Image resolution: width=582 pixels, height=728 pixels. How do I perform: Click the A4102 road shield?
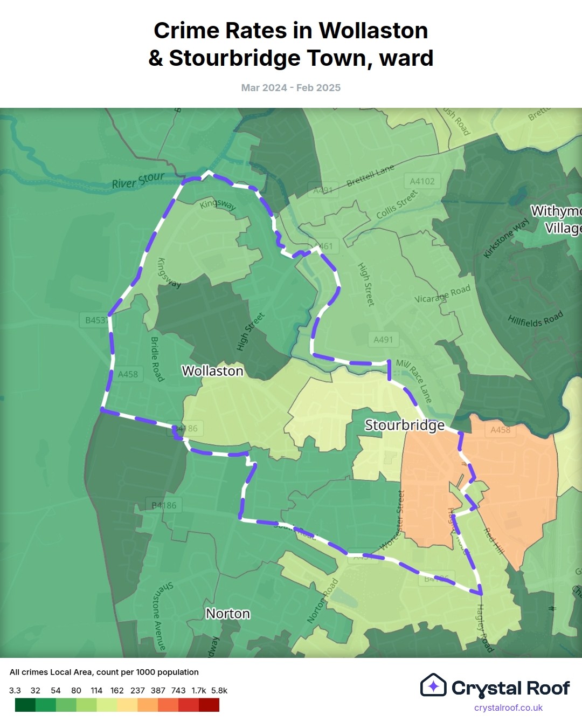tap(422, 181)
